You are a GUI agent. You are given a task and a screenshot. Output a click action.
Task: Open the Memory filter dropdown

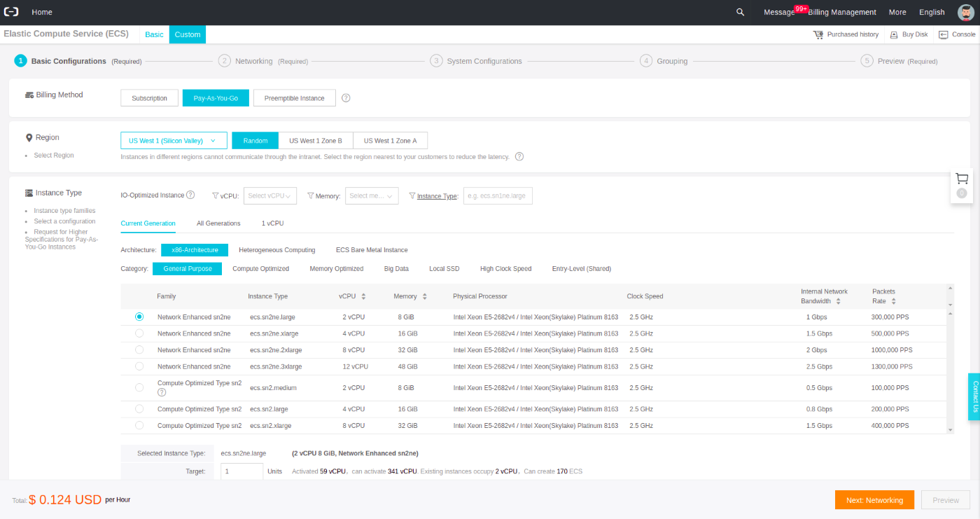point(372,195)
